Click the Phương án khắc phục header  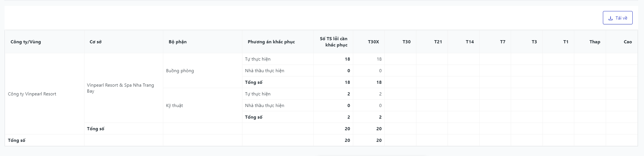pos(271,42)
